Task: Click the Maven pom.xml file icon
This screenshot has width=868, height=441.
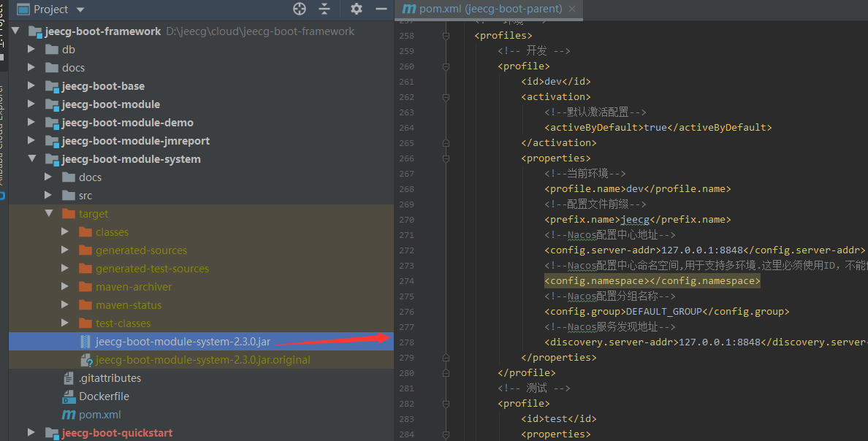Action: coord(69,415)
